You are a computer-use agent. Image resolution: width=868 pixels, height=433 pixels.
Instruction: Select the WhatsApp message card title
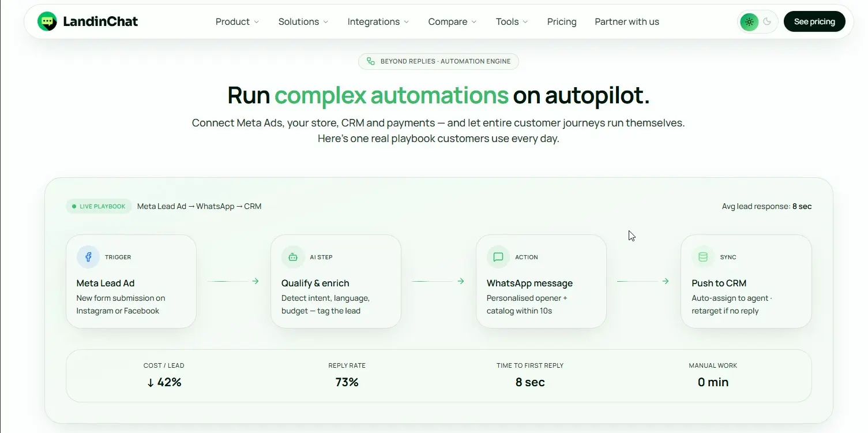click(529, 283)
